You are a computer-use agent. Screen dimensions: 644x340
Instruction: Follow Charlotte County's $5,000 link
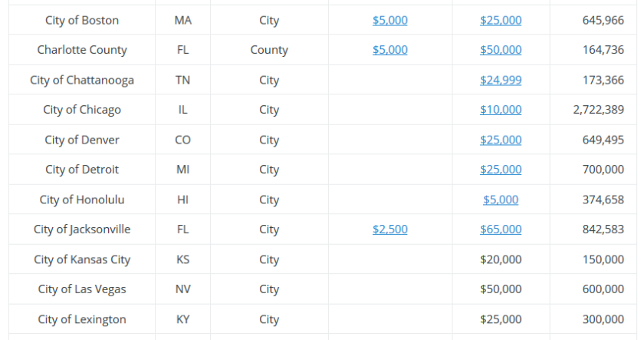tap(389, 50)
